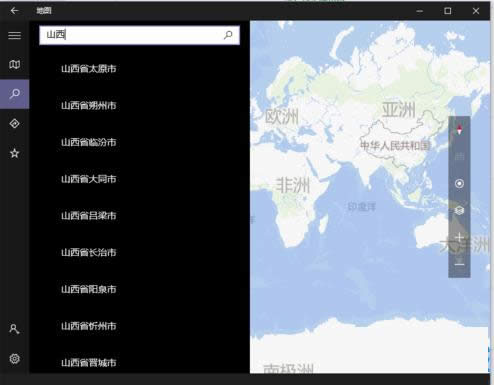Select the search icon in sidebar
Image resolution: width=494 pixels, height=385 pixels.
point(15,94)
